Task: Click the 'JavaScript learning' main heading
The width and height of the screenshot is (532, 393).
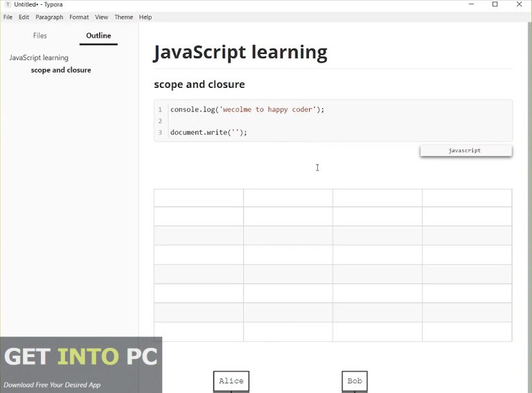Action: coord(240,52)
